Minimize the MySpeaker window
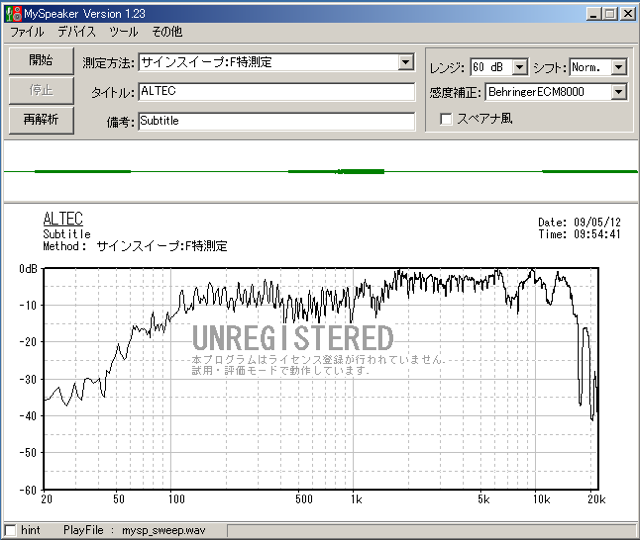 coord(594,14)
